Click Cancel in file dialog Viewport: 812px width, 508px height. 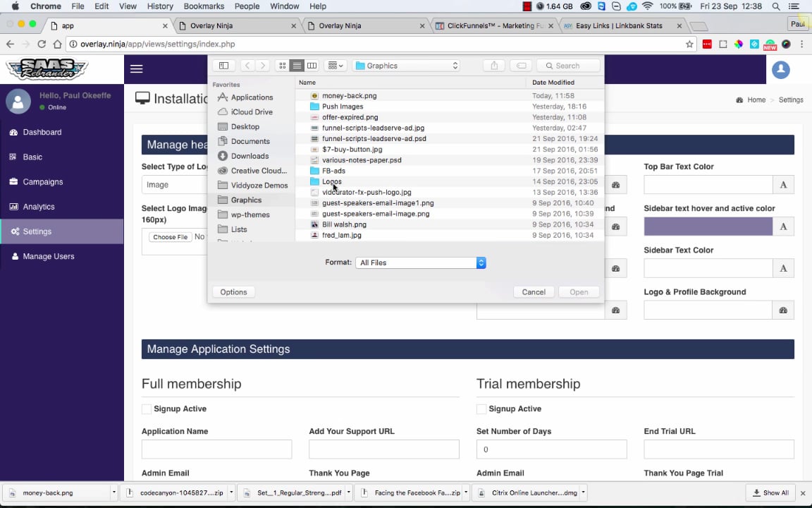click(x=534, y=292)
